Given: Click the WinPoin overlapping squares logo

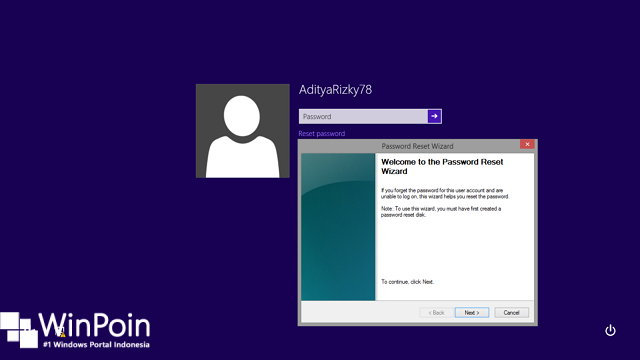Looking at the screenshot, I should (19, 330).
